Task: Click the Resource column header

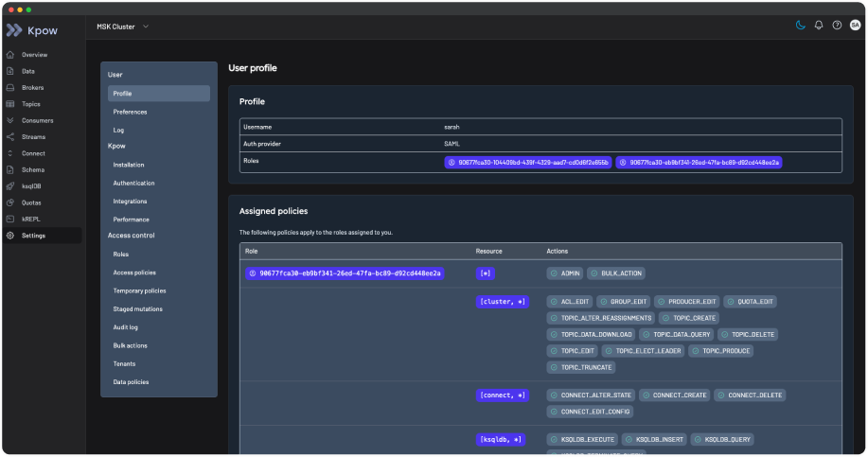Action: (x=488, y=251)
